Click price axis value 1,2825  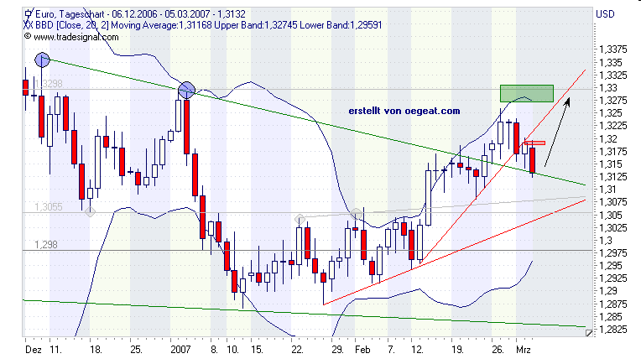coord(612,330)
